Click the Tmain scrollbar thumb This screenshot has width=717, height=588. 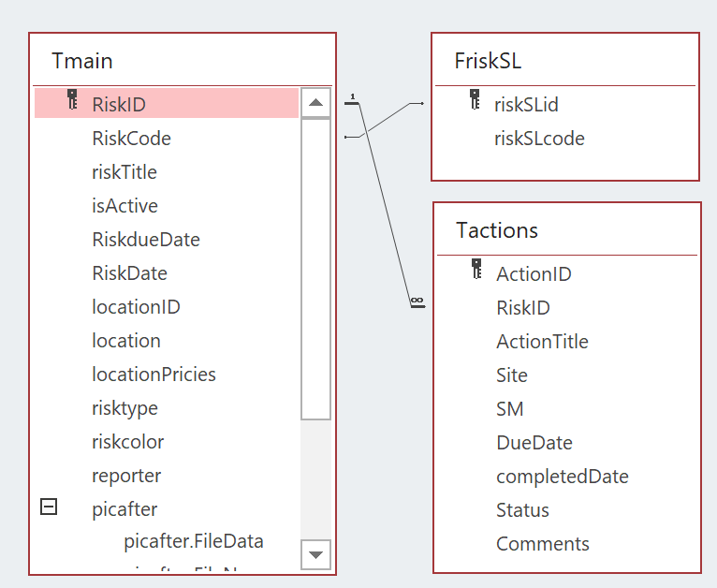click(315, 269)
